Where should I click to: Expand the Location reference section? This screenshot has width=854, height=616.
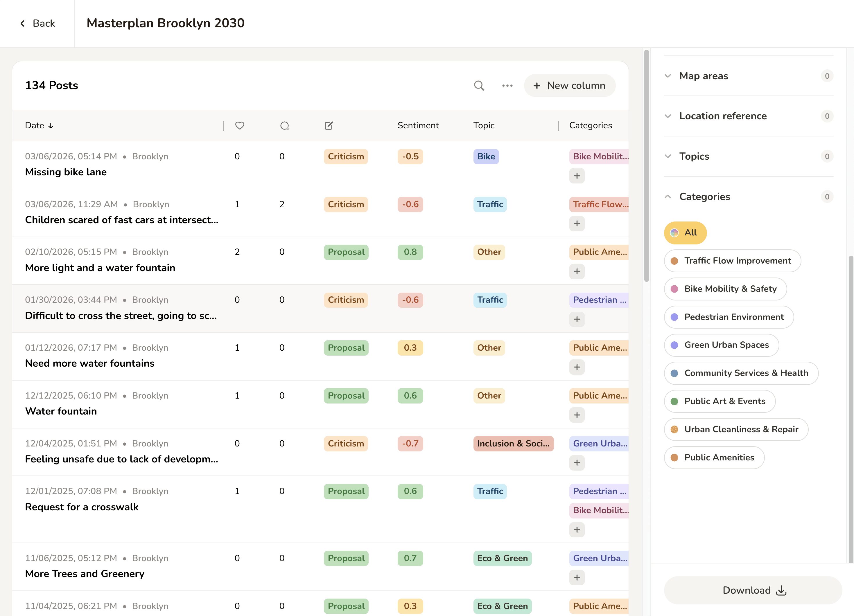click(x=749, y=116)
